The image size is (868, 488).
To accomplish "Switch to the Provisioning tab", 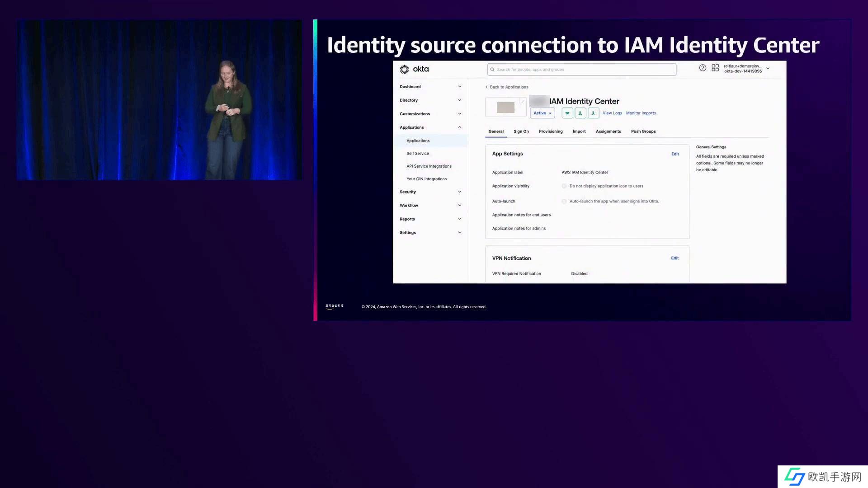I will 551,131.
